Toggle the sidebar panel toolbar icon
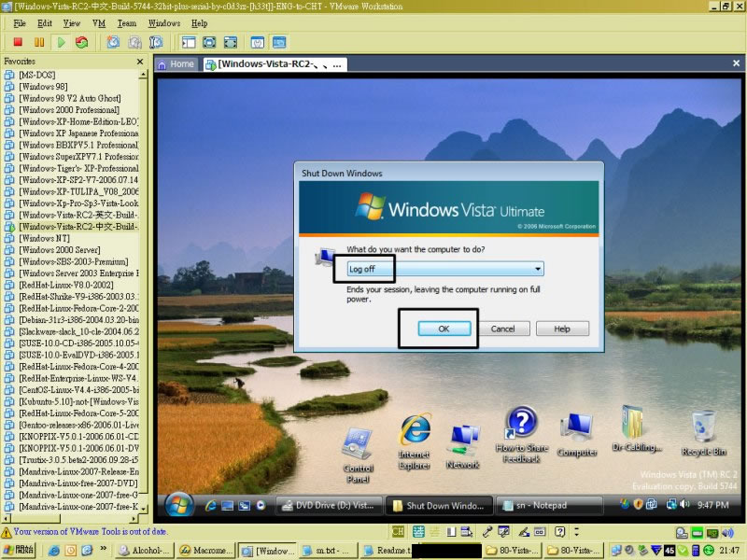Viewport: 747px width, 560px height. pyautogui.click(x=189, y=42)
